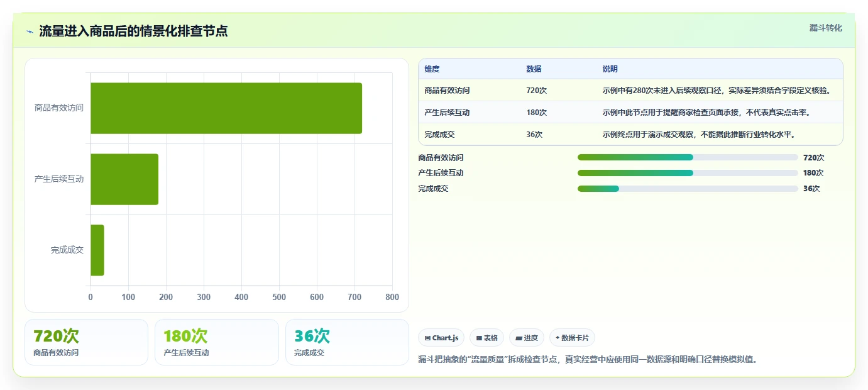The image size is (868, 390).
Task: Select the heading 流量进入商品后的情景化排查节点
Action: 133,31
